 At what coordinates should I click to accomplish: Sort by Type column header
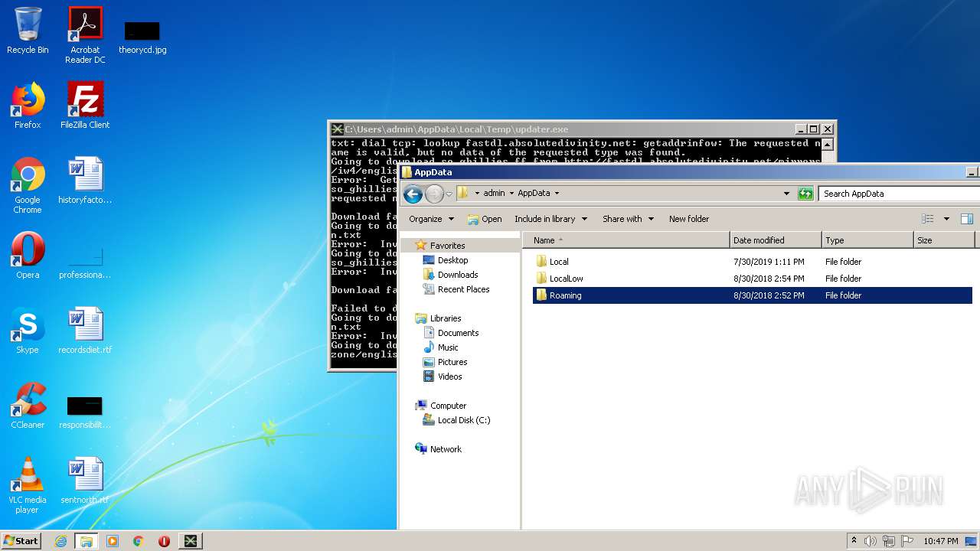[x=867, y=240]
